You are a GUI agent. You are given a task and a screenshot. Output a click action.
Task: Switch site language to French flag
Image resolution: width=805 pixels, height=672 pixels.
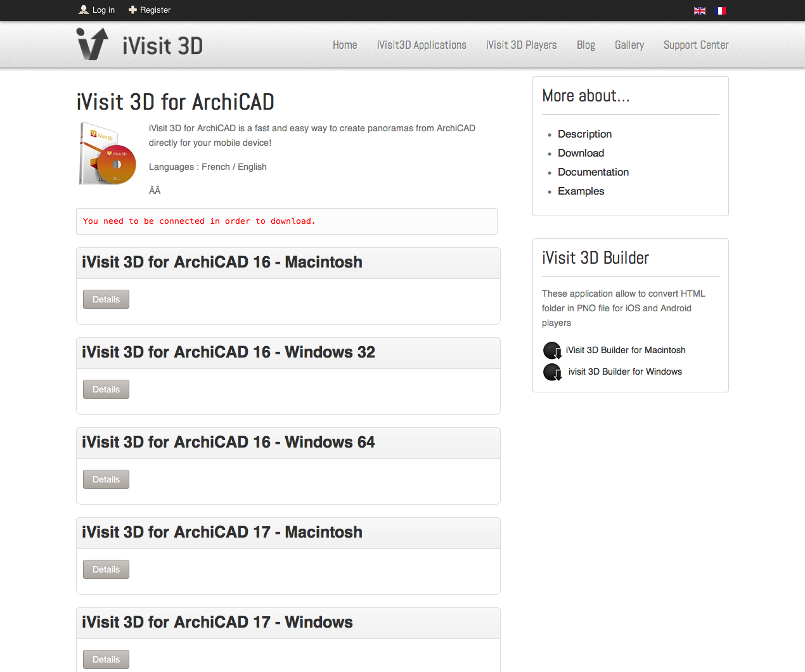point(721,11)
